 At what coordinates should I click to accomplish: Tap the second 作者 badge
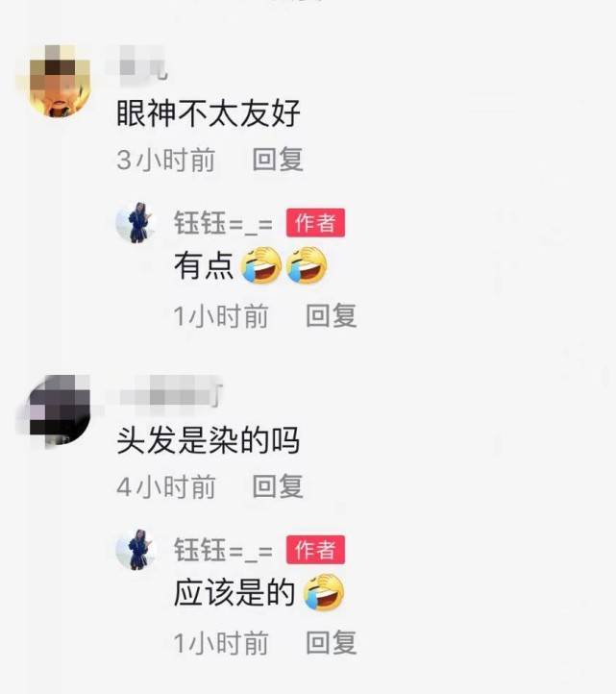pyautogui.click(x=315, y=550)
